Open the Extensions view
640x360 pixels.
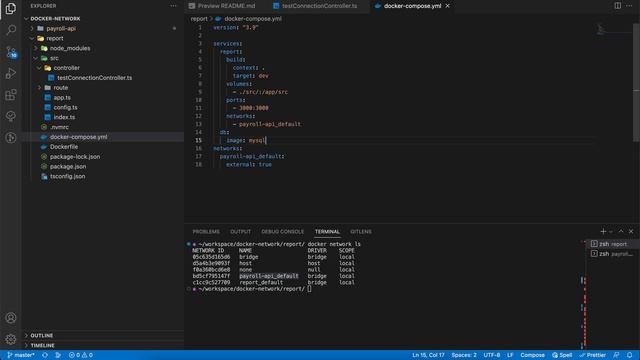(x=11, y=95)
